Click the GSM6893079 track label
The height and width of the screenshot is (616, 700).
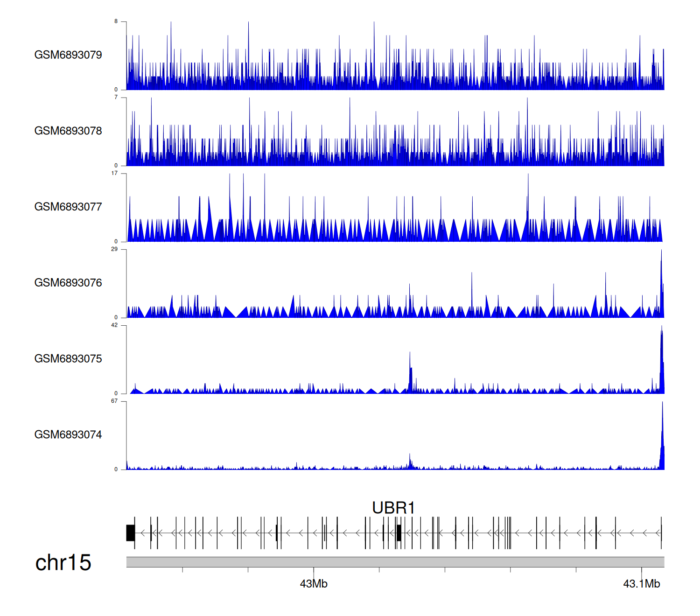pos(68,55)
